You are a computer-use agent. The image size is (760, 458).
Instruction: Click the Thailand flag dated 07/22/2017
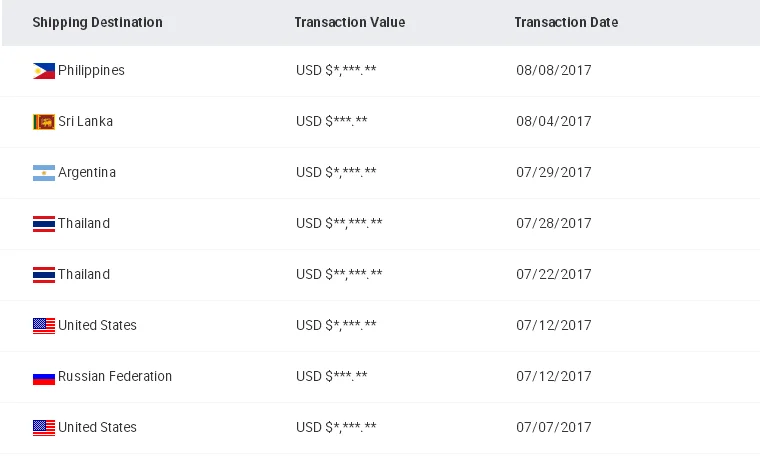click(43, 275)
